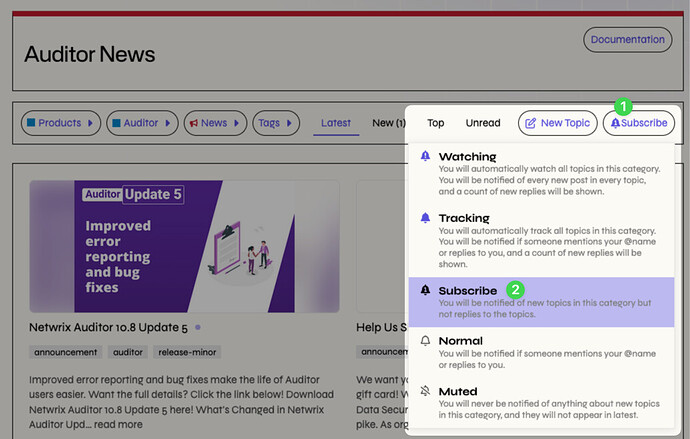The width and height of the screenshot is (690, 439).
Task: Click the bell icon beside Watching
Action: point(425,156)
